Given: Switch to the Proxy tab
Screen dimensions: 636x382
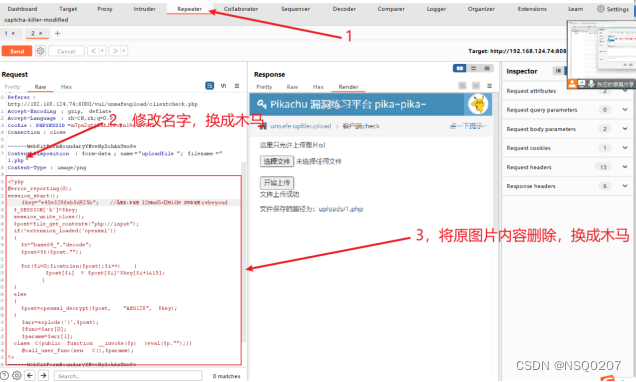Looking at the screenshot, I should click(105, 9).
